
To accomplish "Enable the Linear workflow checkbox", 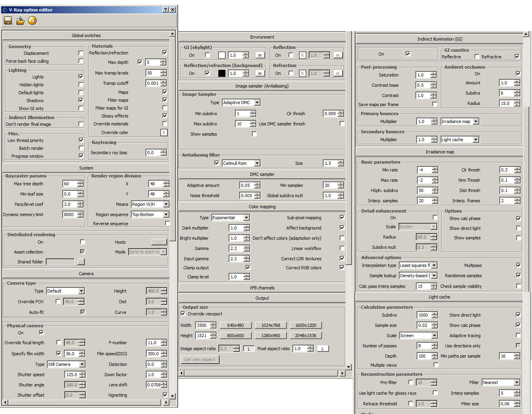I will tap(342, 248).
